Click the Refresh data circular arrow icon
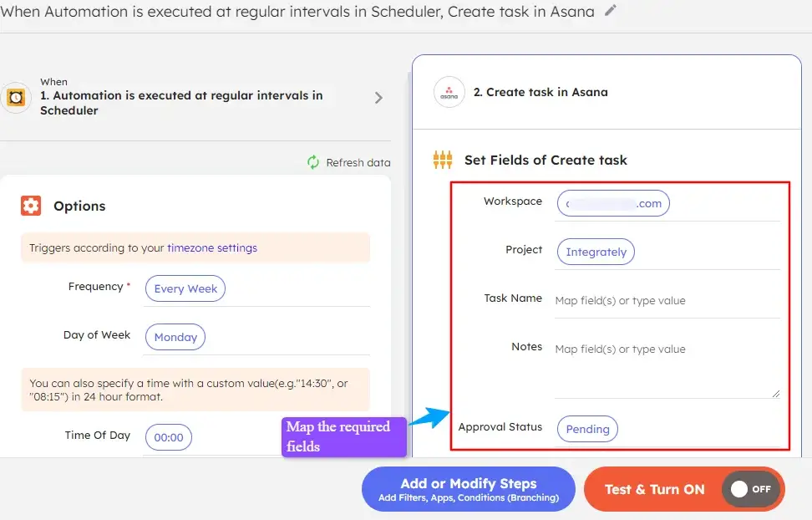812x520 pixels. pyautogui.click(x=312, y=162)
